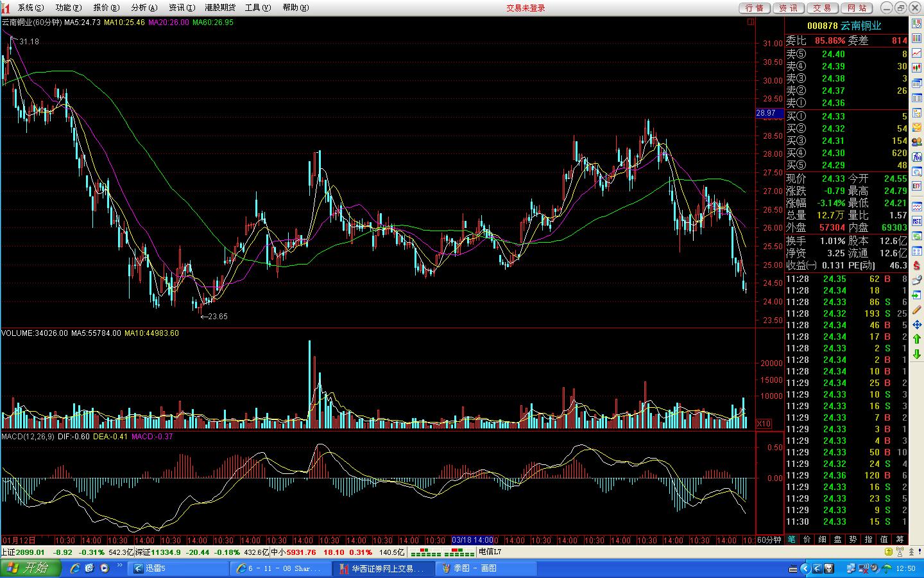Select the 势 tab
The height and width of the screenshot is (578, 924).
pos(853,539)
